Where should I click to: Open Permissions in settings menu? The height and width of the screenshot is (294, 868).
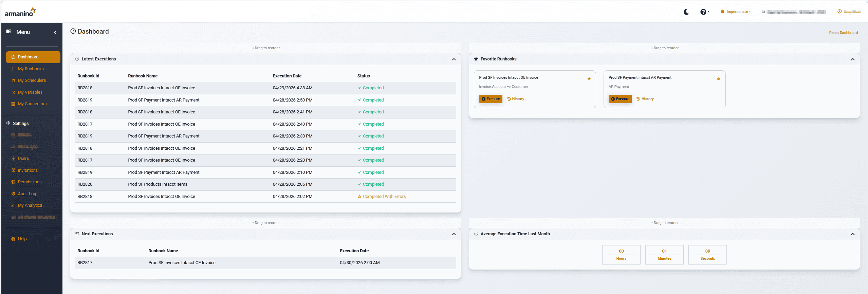30,182
